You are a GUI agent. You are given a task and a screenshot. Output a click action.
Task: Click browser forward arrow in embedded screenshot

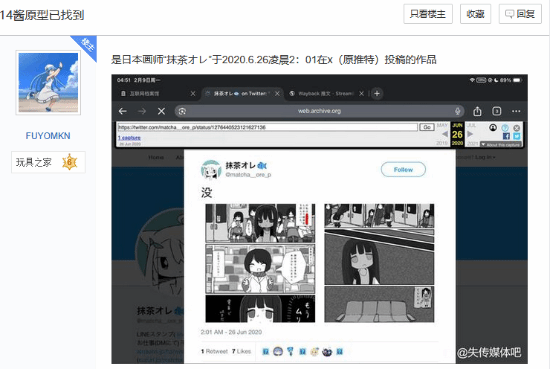[142, 111]
